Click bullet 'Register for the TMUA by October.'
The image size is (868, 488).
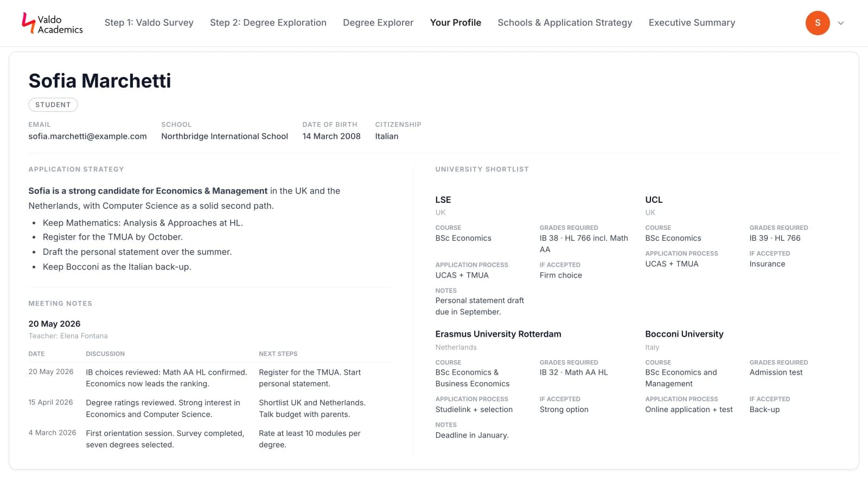click(x=113, y=237)
